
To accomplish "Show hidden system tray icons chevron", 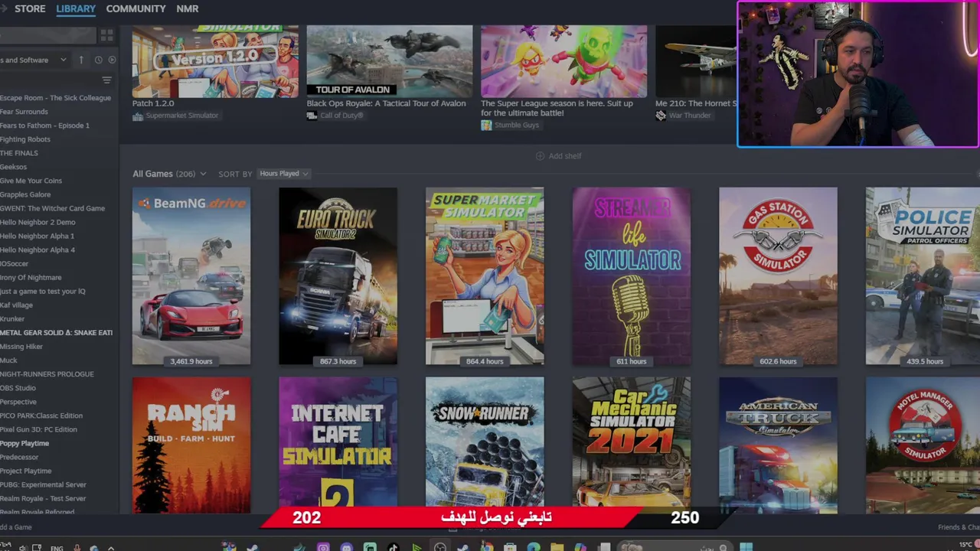I will pyautogui.click(x=111, y=548).
